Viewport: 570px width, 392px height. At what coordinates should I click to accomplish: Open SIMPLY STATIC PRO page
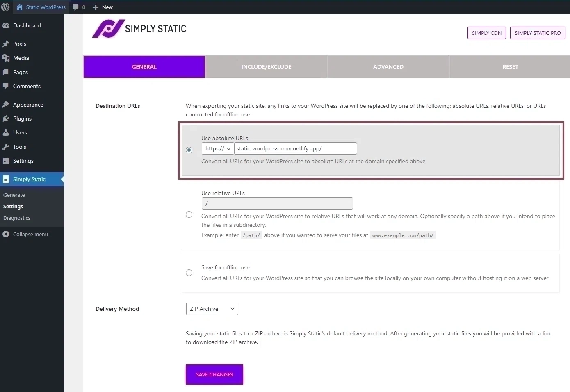pyautogui.click(x=537, y=33)
